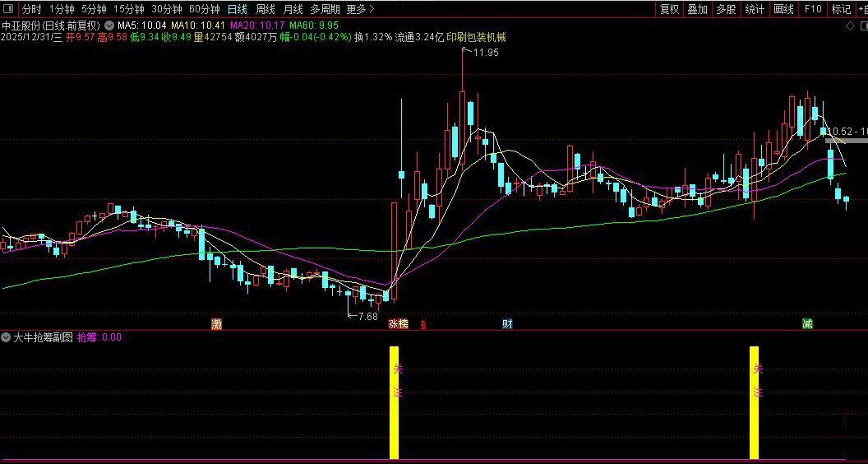Click the 财 financial report marker
Viewport: 868px width, 464px height.
(x=507, y=324)
